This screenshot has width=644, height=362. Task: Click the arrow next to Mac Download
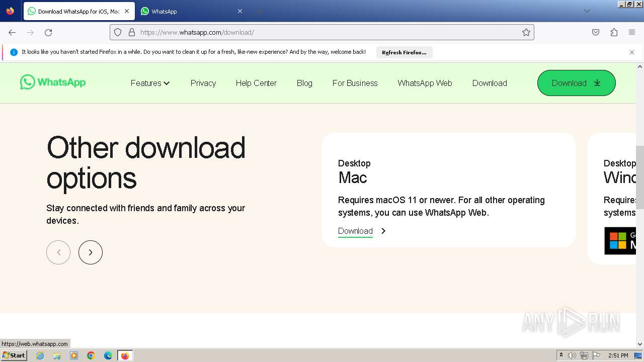(383, 231)
